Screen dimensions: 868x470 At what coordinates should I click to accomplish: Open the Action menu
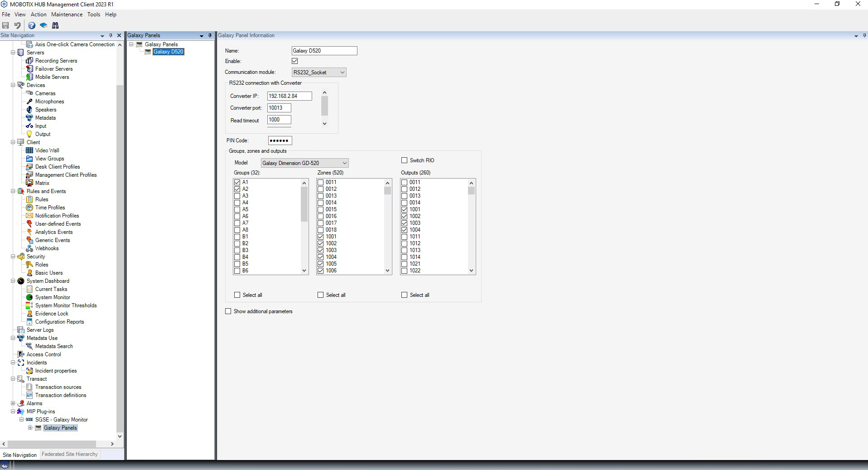click(39, 15)
